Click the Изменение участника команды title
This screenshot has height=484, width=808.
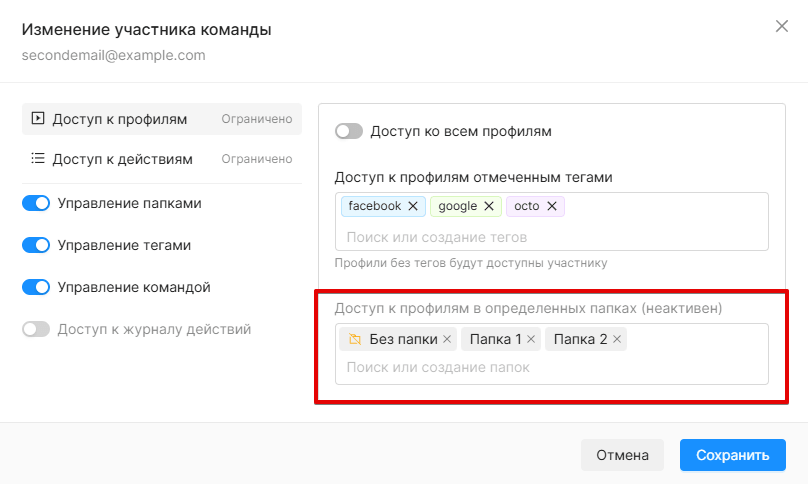point(146,29)
